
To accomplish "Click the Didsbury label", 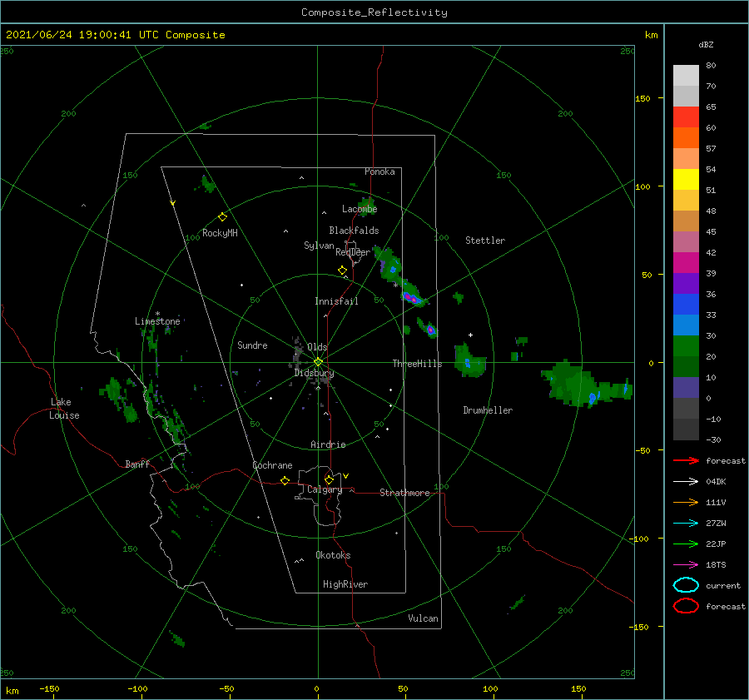I will (314, 373).
